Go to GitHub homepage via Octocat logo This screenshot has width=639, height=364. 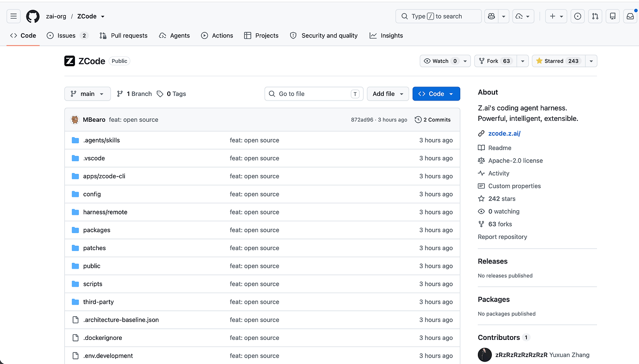point(33,16)
